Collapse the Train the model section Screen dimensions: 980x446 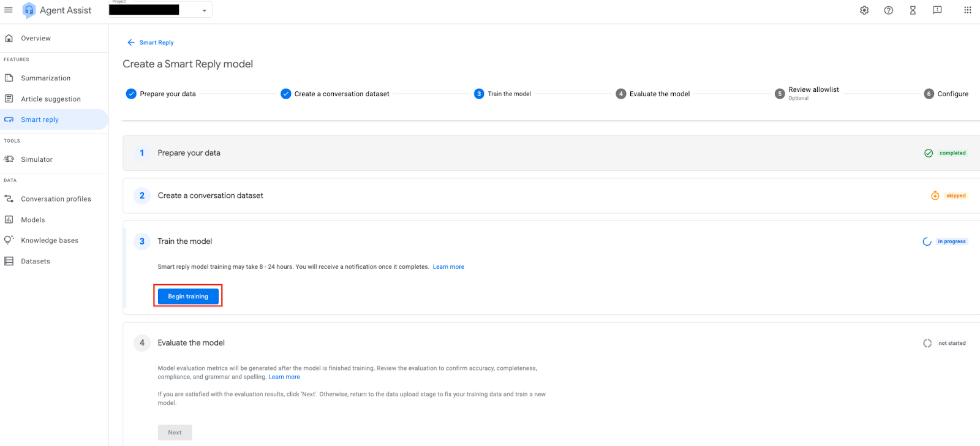(551, 241)
